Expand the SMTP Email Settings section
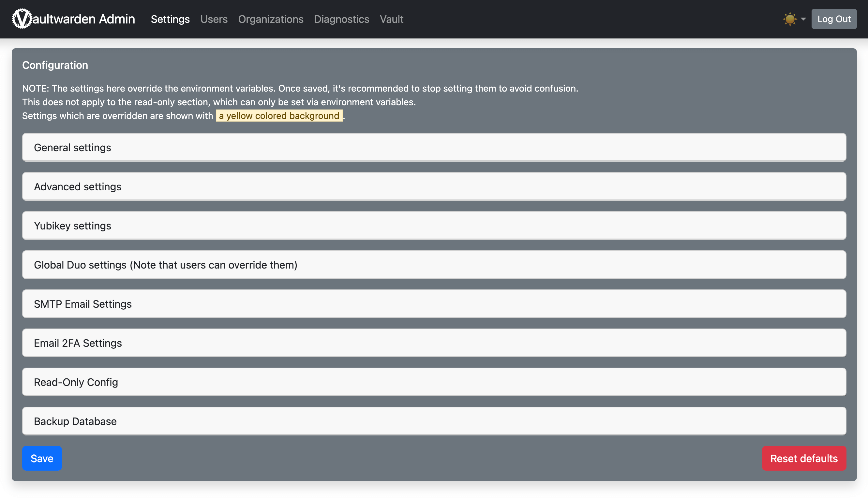Screen dimensions: 868x498 coord(434,304)
